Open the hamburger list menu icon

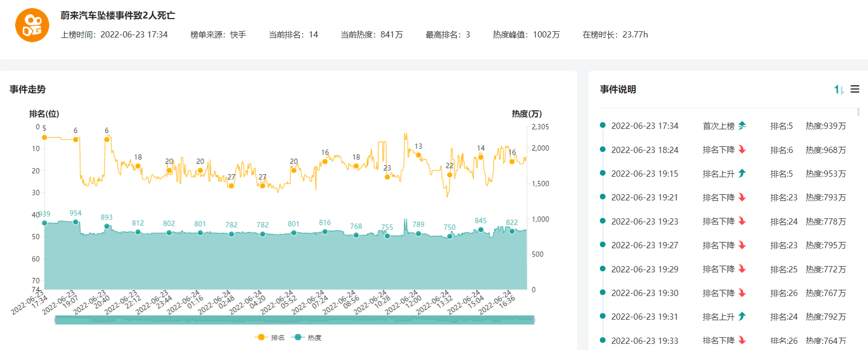click(x=855, y=89)
